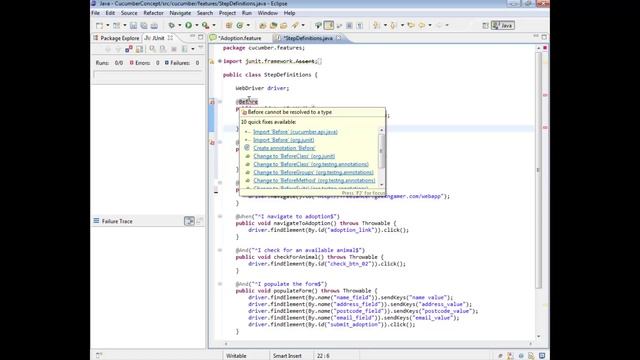This screenshot has width=640, height=360.
Task: Select the Java perspective button
Action: [x=502, y=25]
